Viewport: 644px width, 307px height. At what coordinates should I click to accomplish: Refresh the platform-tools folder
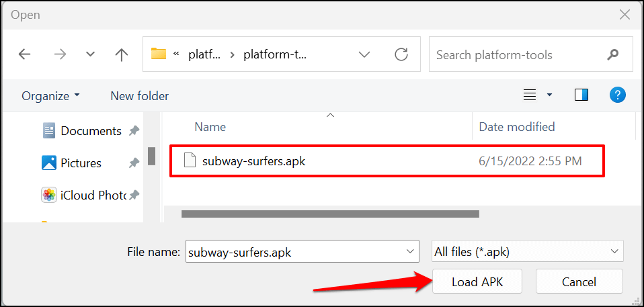tap(401, 55)
